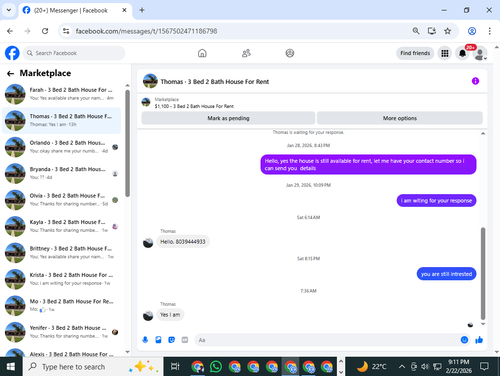
Task: Open the Mo conversation
Action: [62, 305]
